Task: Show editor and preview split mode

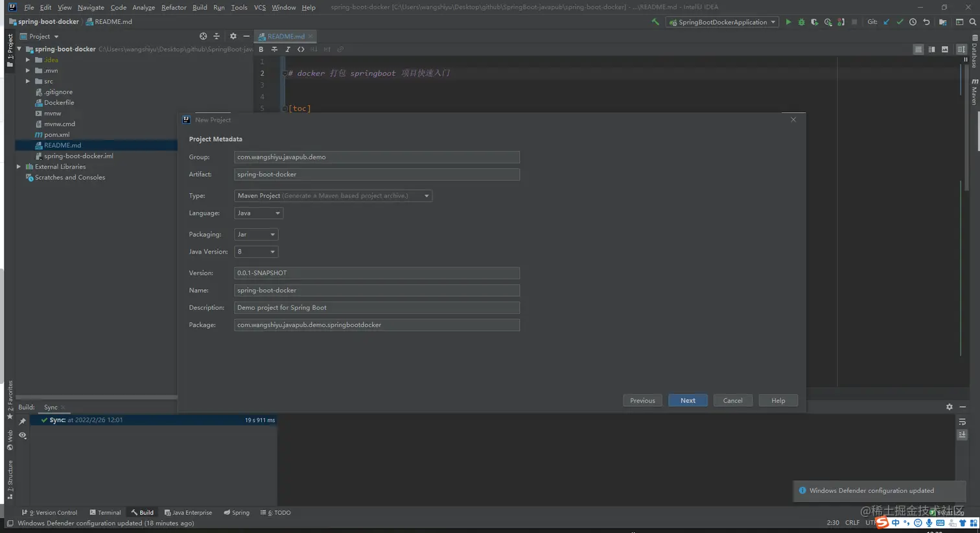Action: 931,49
